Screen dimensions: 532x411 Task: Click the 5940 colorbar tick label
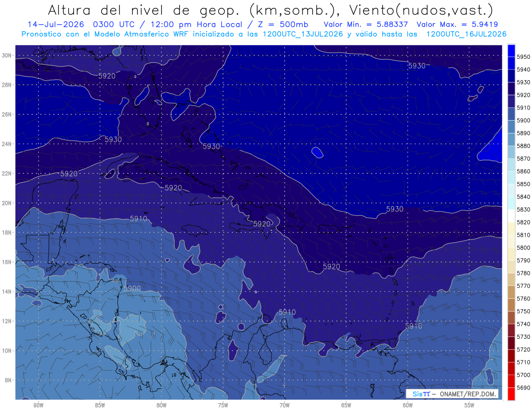pyautogui.click(x=524, y=70)
